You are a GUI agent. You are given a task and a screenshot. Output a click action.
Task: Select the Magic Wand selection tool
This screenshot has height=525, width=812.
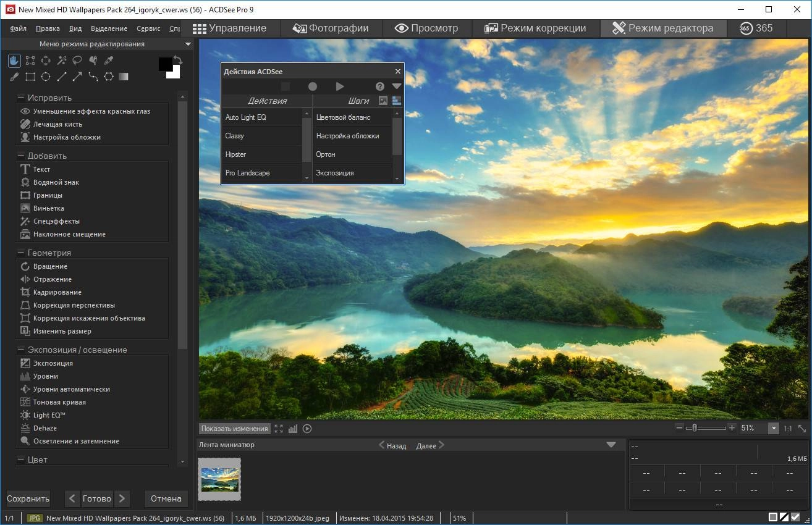tap(62, 61)
